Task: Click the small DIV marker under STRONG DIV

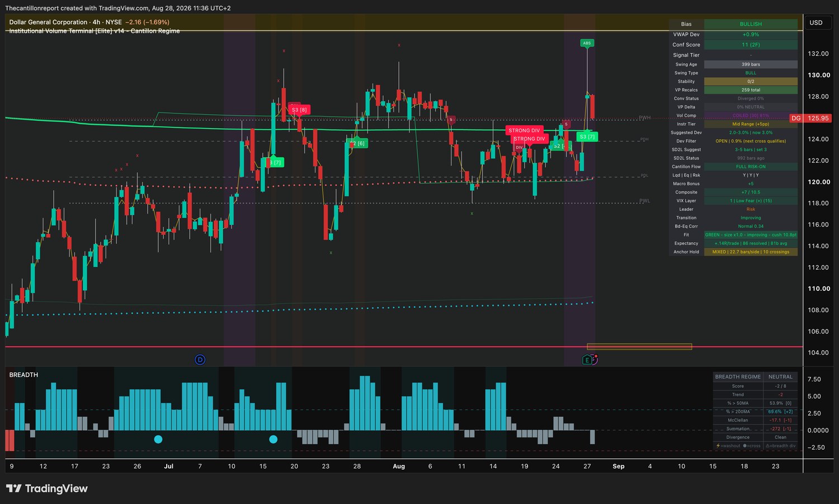Action: [x=519, y=148]
